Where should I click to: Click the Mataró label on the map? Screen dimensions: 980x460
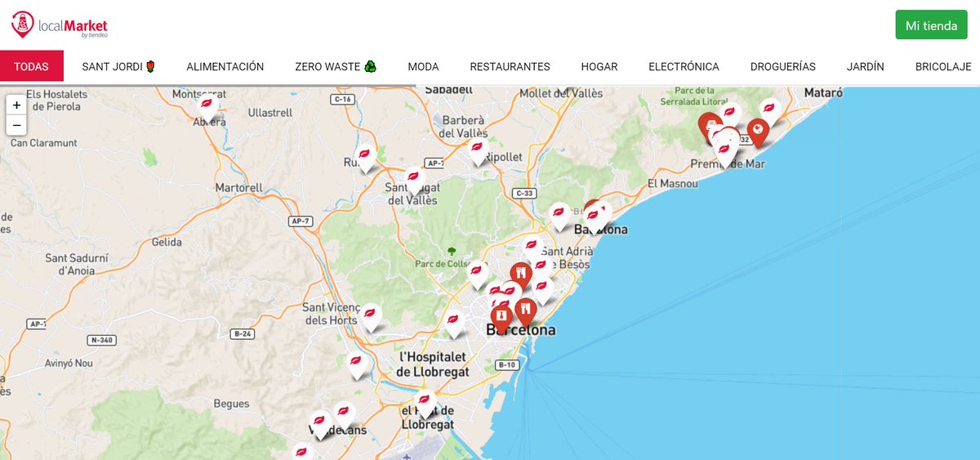point(823,93)
